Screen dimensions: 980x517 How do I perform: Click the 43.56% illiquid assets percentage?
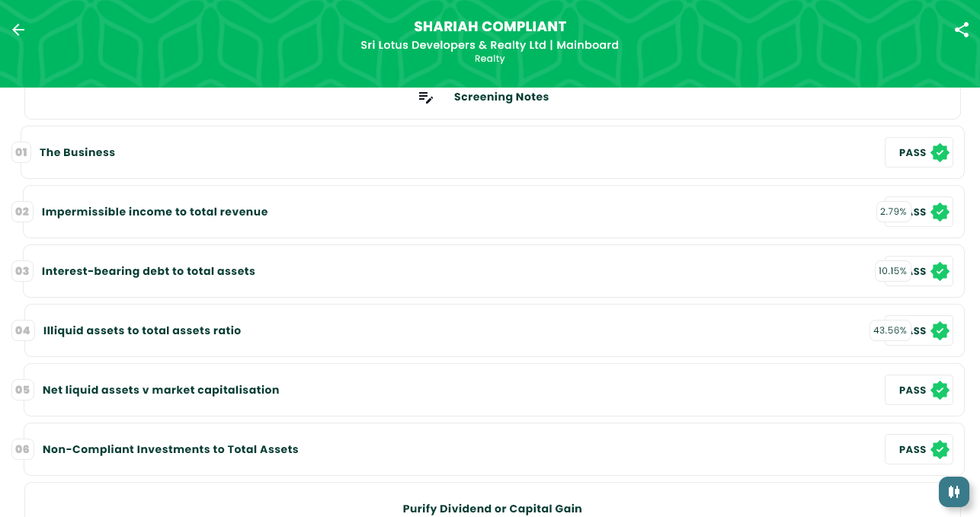pyautogui.click(x=890, y=330)
